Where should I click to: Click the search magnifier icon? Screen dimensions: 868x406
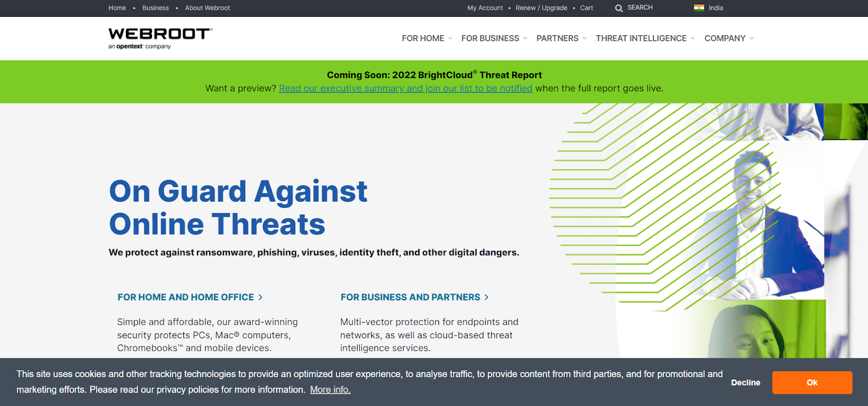(619, 8)
